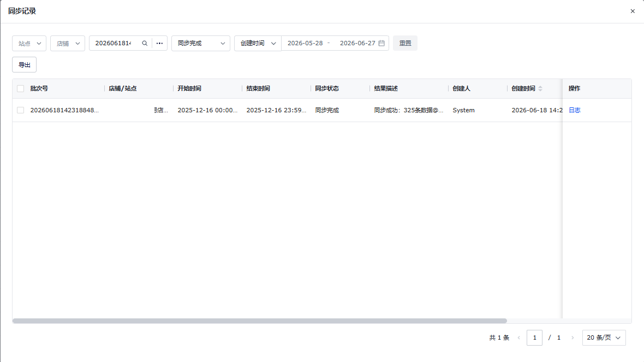Click the end date 2026-06-27 field

(x=357, y=43)
